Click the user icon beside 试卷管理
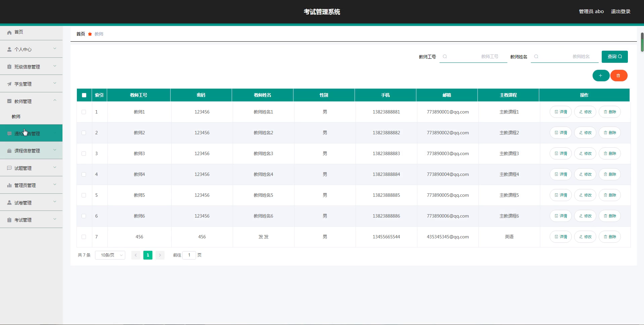 coord(9,203)
